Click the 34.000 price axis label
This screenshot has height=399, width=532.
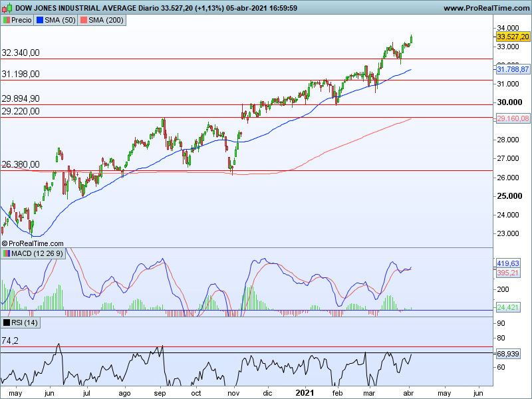point(508,28)
